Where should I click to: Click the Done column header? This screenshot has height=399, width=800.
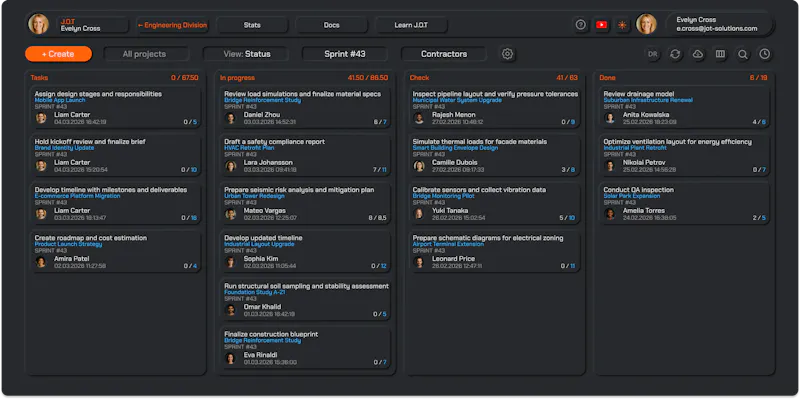coord(607,78)
